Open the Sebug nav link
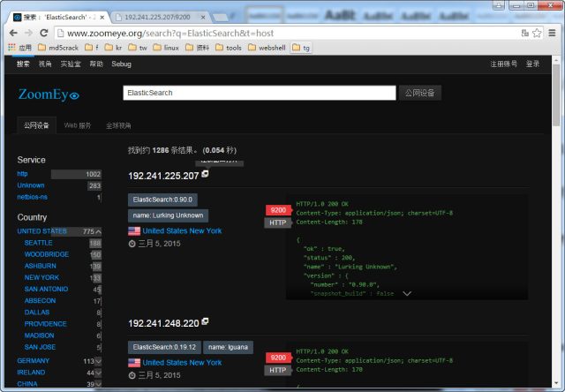Screen dimensions: 565x392 pos(122,64)
